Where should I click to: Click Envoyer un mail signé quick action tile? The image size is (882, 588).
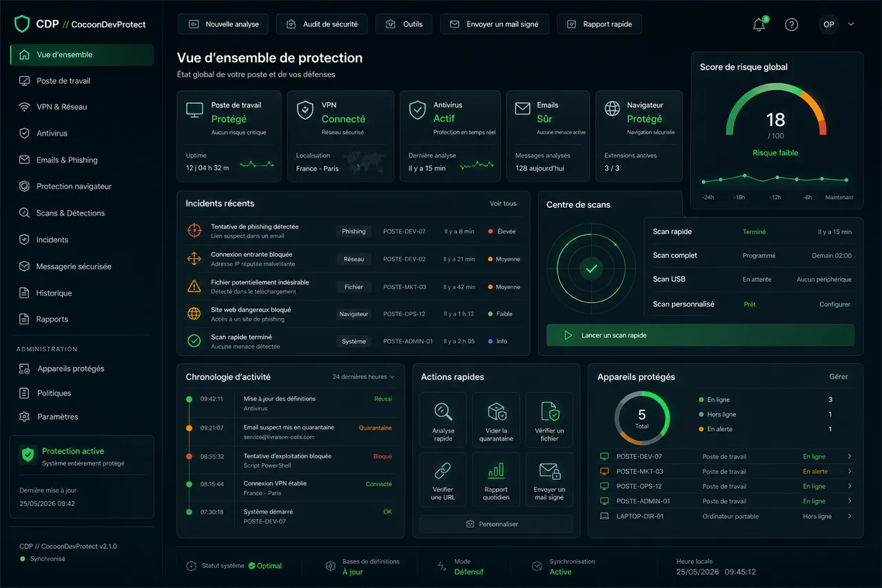[x=549, y=479]
